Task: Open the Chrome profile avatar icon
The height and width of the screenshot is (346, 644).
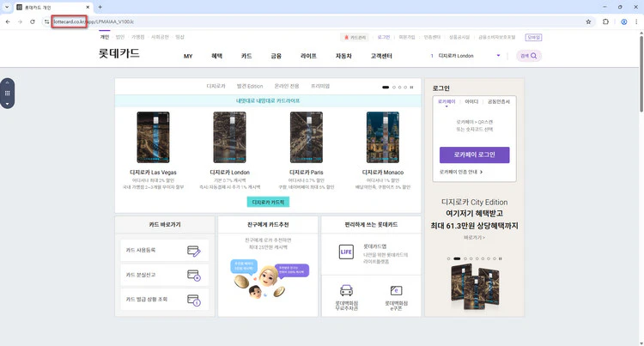Action: point(624,21)
